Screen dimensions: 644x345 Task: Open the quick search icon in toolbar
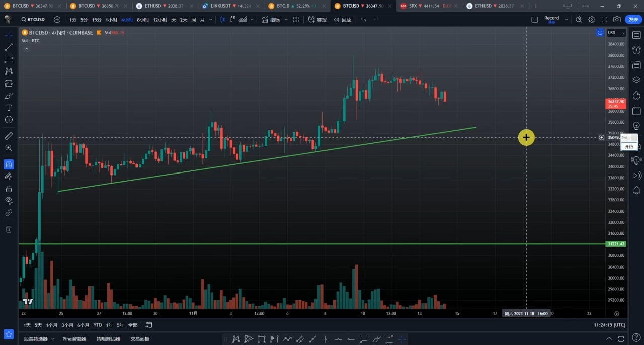coord(579,19)
